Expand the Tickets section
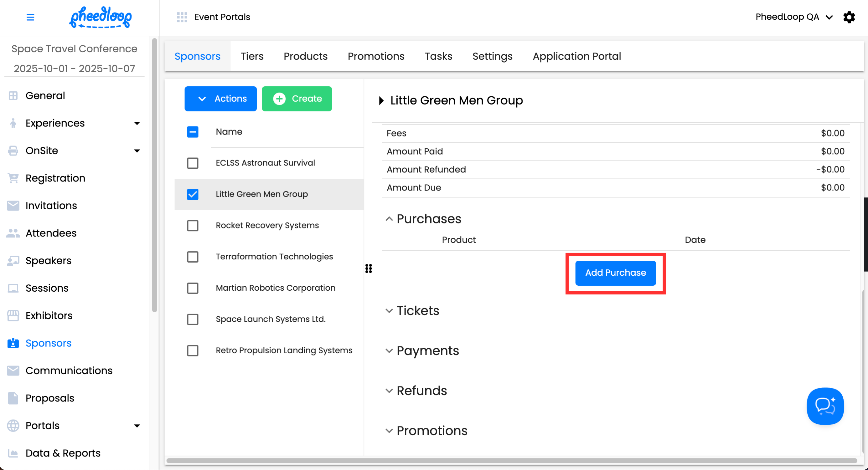 (x=417, y=310)
